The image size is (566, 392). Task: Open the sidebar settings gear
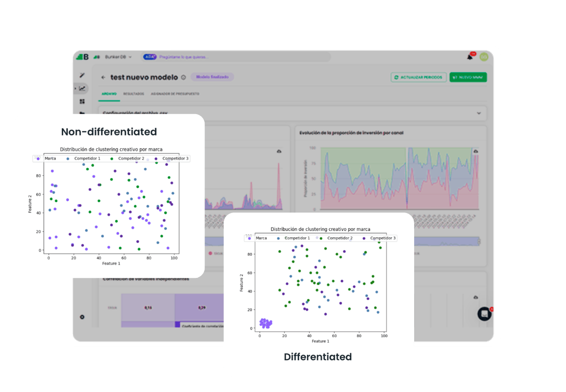(x=82, y=317)
